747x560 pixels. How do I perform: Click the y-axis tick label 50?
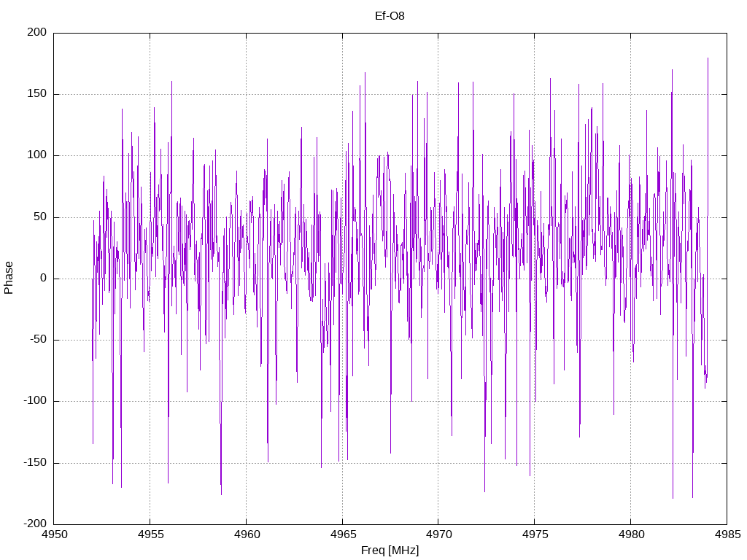41,217
